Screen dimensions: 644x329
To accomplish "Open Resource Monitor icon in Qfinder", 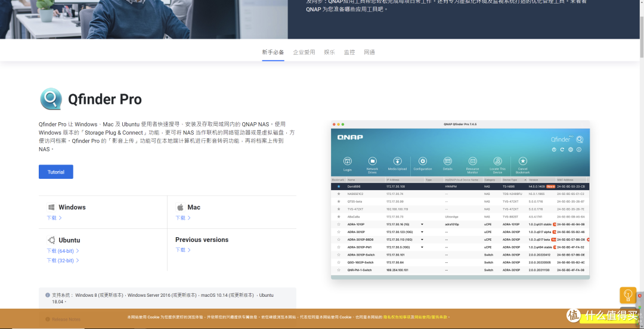I will tap(473, 161).
